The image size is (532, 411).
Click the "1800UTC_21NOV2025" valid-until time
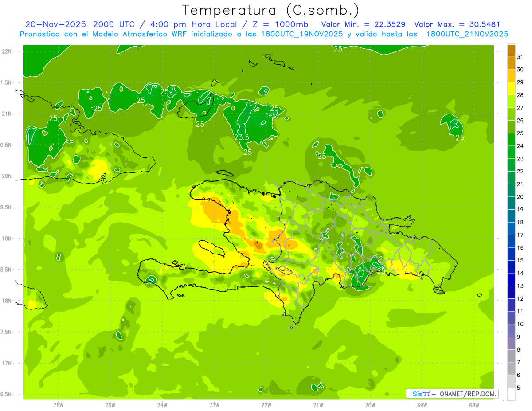[x=467, y=34]
